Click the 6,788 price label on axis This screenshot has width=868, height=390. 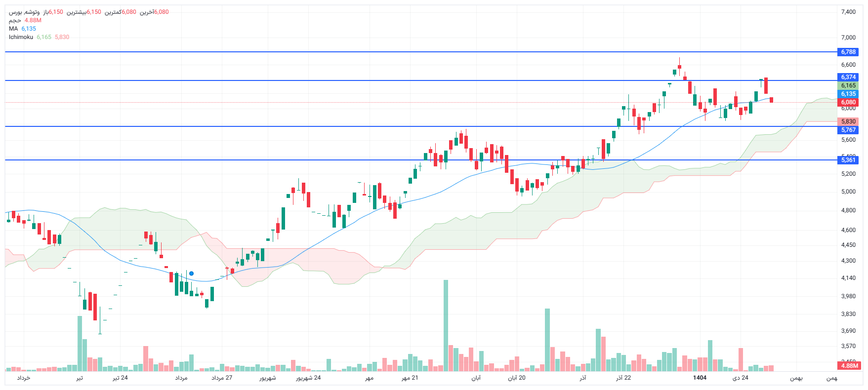point(848,52)
